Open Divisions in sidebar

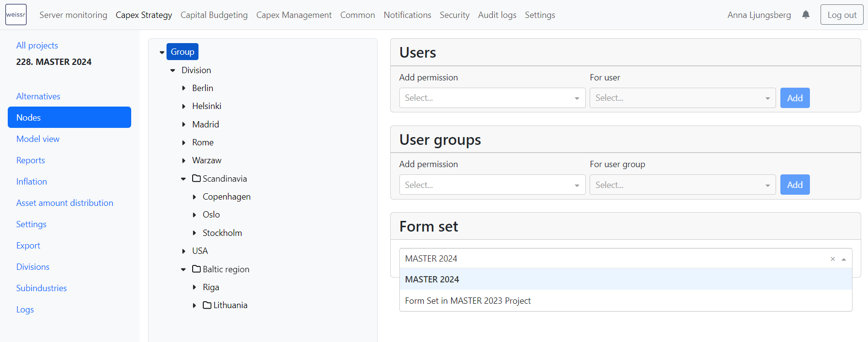pos(33,266)
